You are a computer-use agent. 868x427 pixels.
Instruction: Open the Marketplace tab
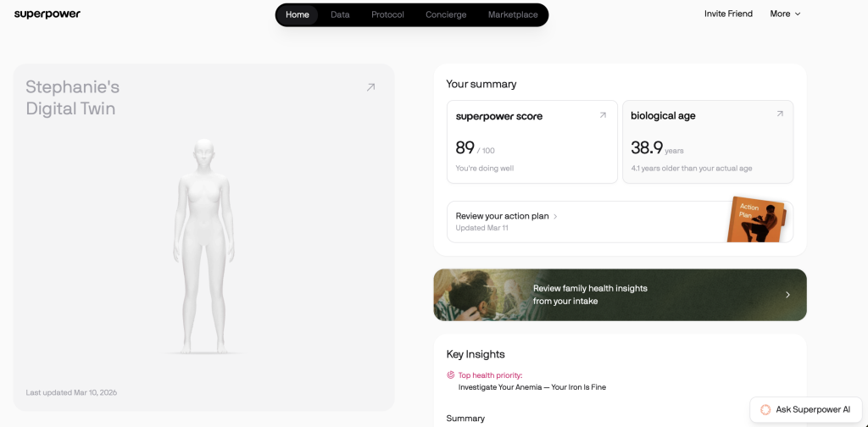point(513,15)
